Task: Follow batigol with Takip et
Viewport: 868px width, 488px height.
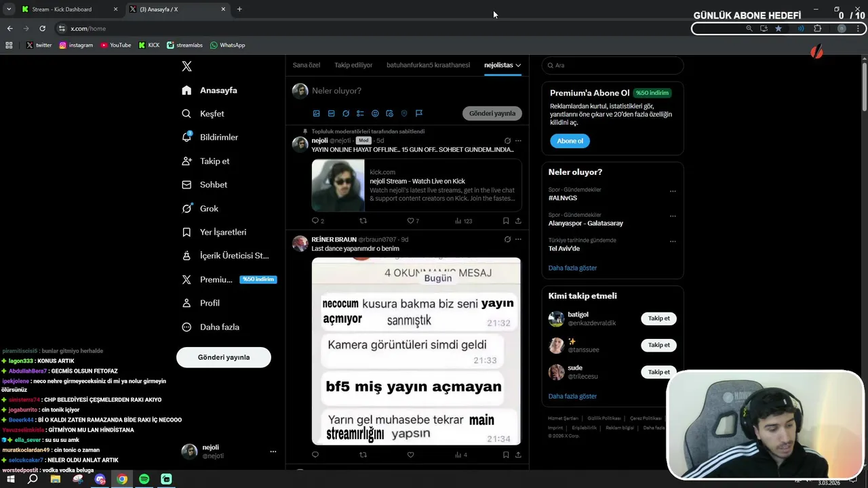Action: [658, 319]
